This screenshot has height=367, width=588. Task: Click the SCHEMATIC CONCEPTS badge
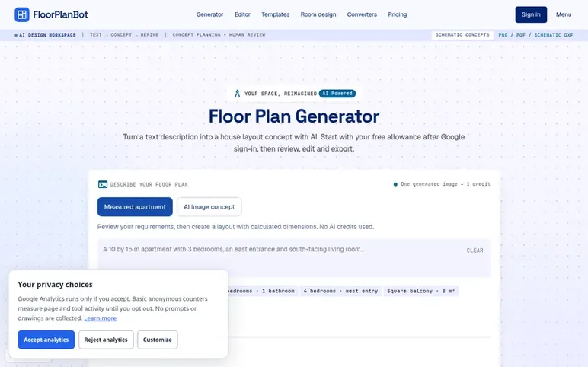tap(462, 35)
